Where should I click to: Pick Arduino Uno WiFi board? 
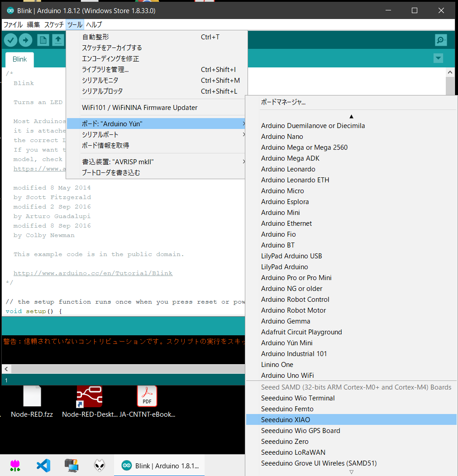coord(351,376)
